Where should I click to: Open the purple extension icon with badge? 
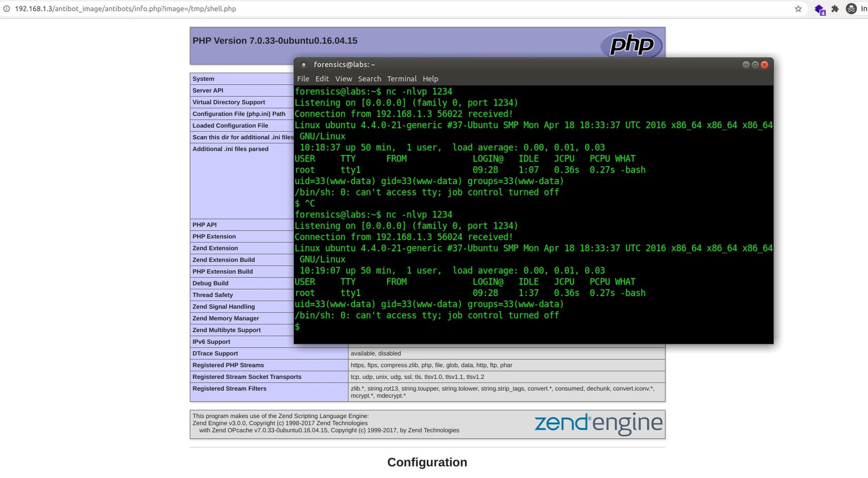[x=820, y=9]
